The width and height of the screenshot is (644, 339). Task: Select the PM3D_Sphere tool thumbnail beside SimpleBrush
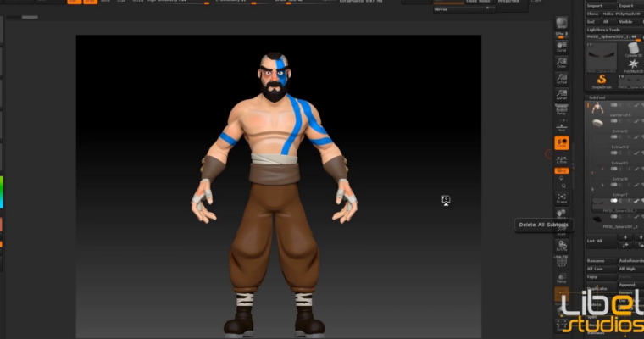pos(630,81)
